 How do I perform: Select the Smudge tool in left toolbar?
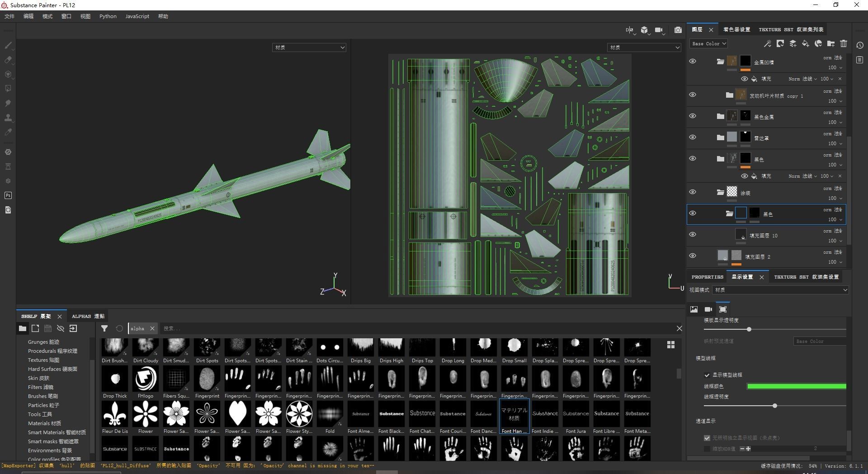8,103
